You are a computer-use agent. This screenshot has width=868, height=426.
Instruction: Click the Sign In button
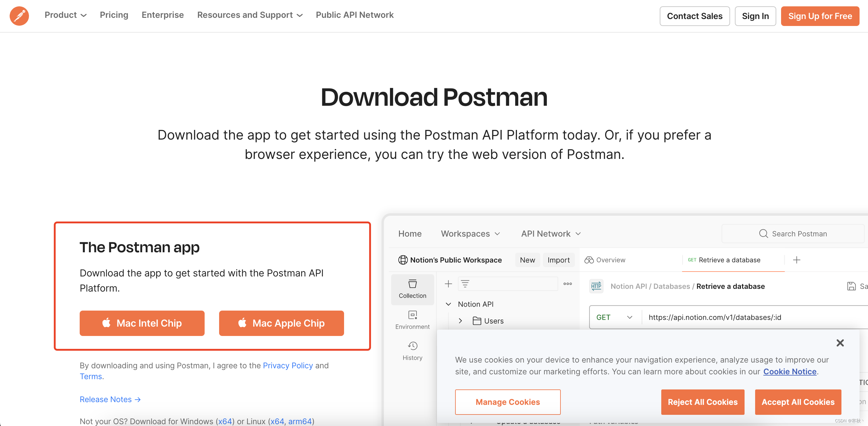click(755, 16)
